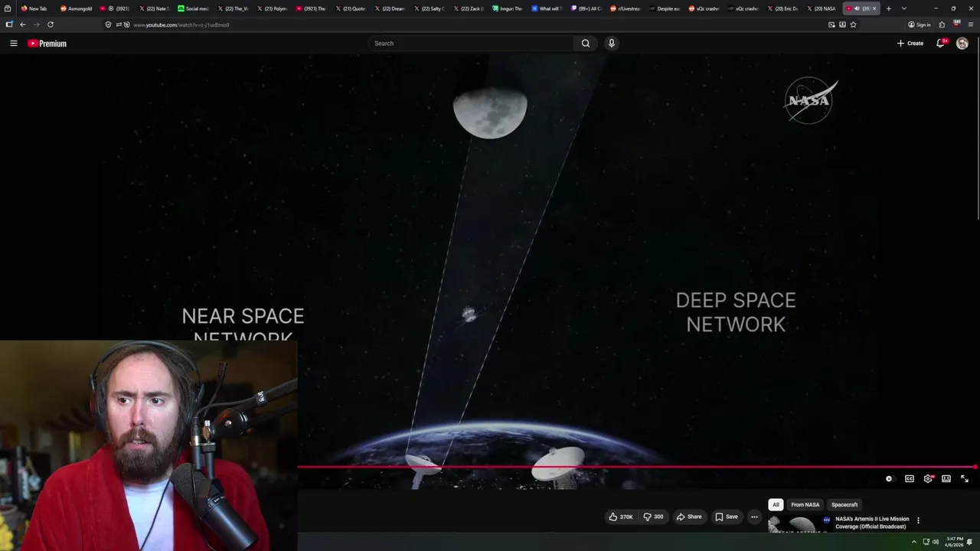Select the 'Spacecraft' filter chip

pyautogui.click(x=844, y=505)
